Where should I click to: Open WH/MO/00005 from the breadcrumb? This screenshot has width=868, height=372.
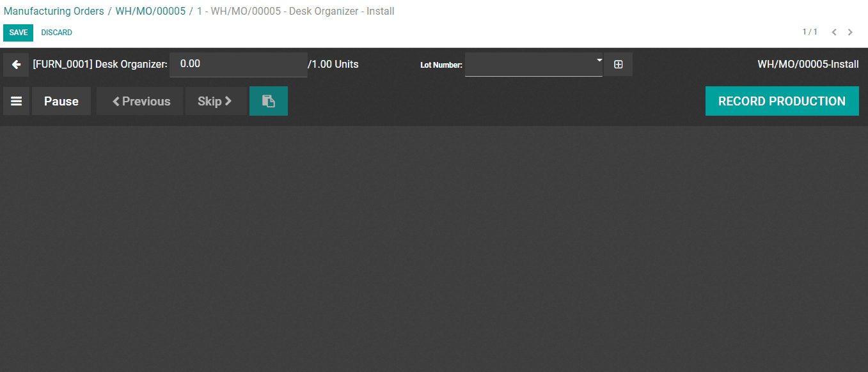coord(150,11)
